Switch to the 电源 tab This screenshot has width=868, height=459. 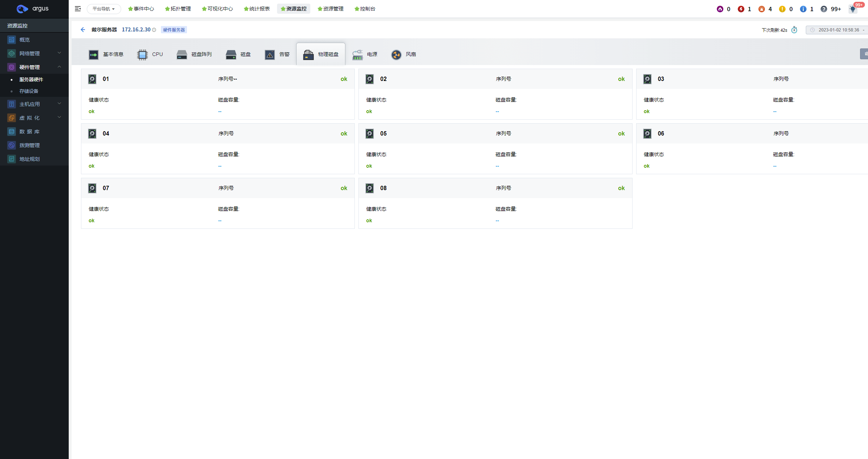365,55
